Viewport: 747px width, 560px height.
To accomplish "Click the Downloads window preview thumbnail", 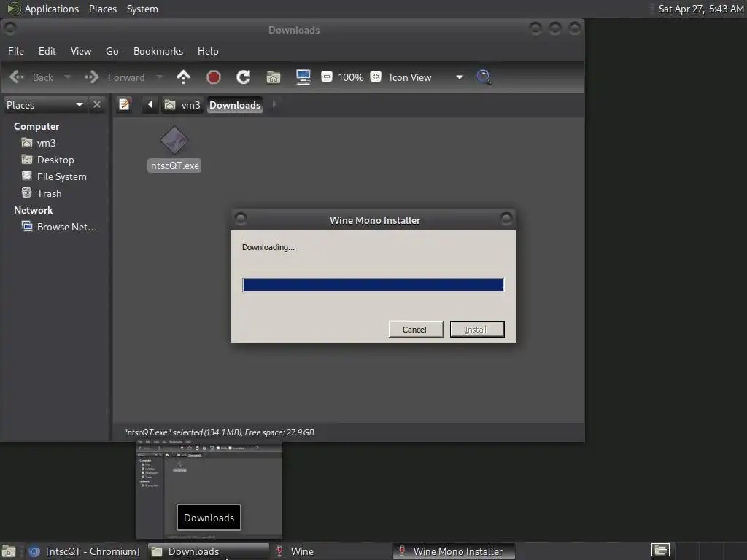I will (x=209, y=490).
